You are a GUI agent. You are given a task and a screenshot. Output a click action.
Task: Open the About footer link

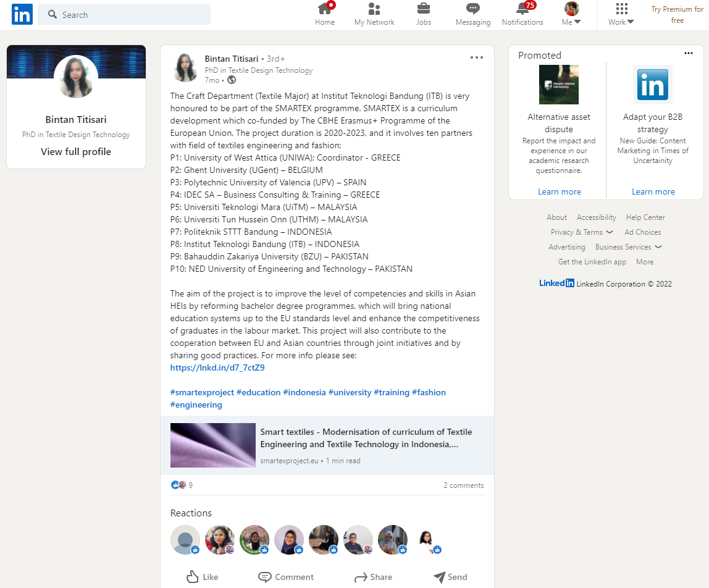coord(556,217)
